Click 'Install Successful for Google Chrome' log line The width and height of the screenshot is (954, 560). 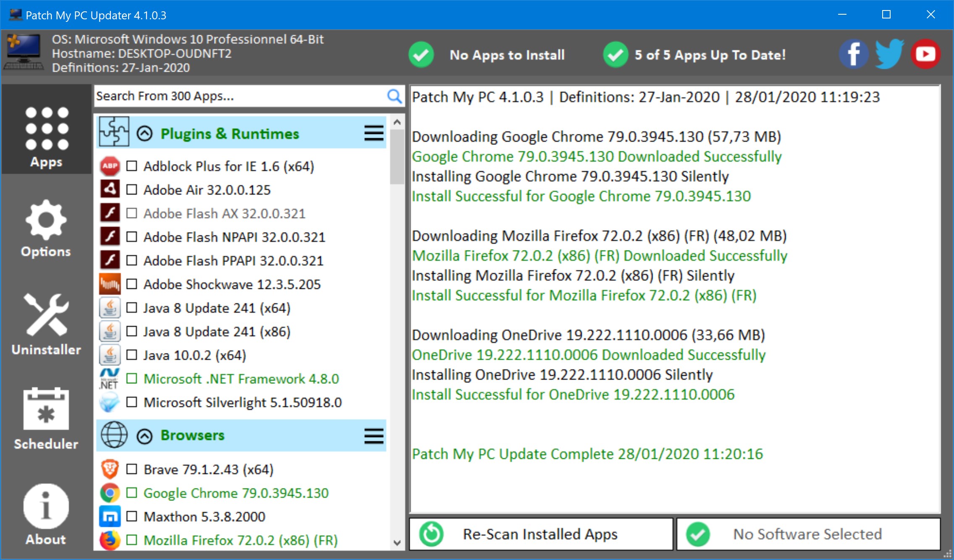(x=581, y=196)
